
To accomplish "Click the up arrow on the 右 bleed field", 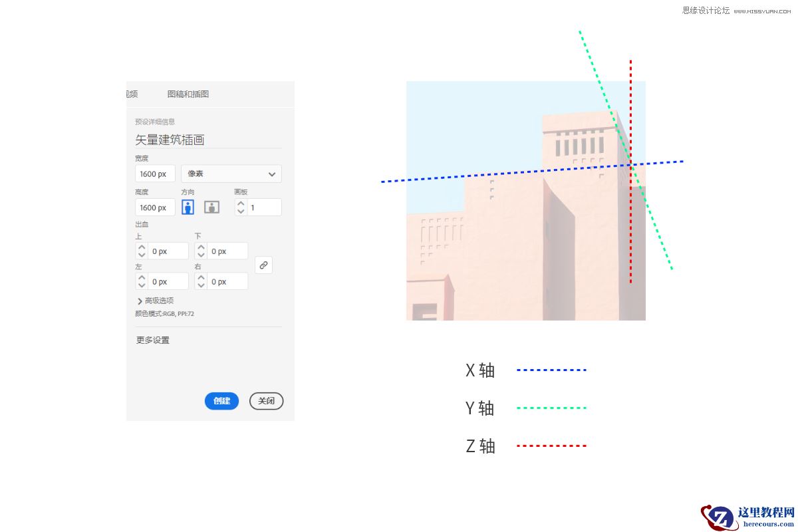I will 200,277.
